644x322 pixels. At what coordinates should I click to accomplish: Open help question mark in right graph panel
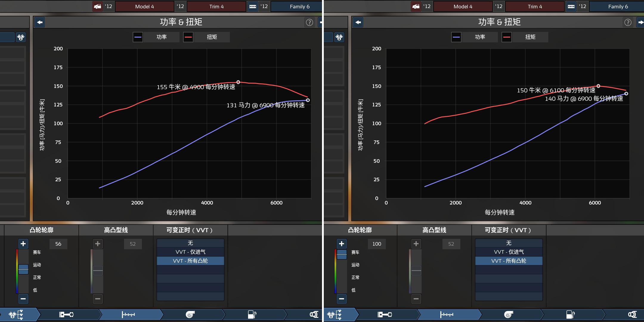[628, 22]
